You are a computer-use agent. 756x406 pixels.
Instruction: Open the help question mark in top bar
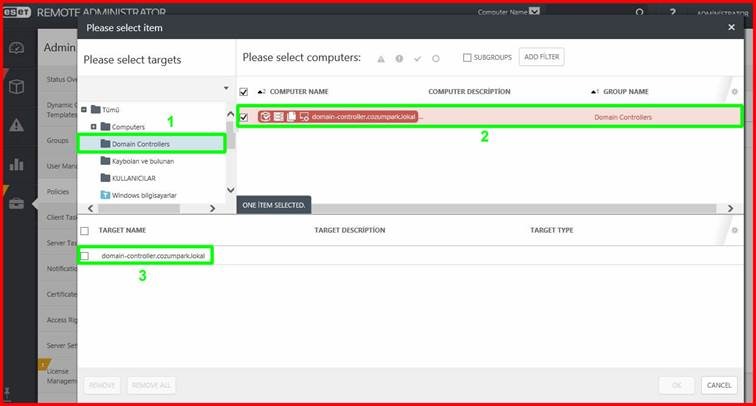(673, 13)
